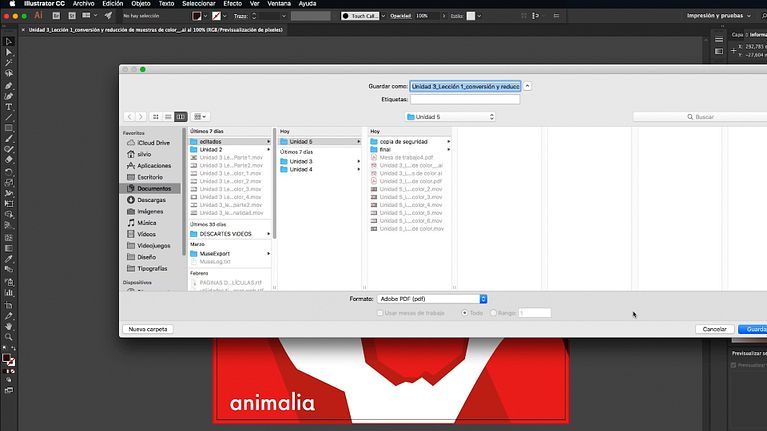Select the Line Segment tool
The width and height of the screenshot is (767, 431).
[8, 117]
